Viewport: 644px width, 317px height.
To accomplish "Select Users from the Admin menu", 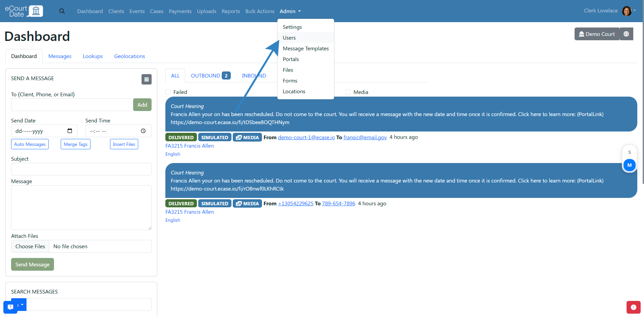I will pyautogui.click(x=306, y=38).
